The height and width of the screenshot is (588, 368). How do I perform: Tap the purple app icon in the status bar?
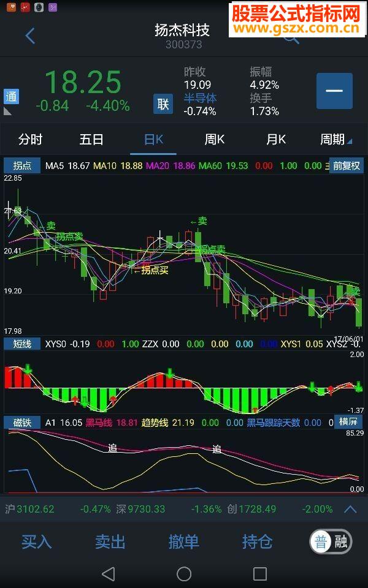pyautogui.click(x=53, y=7)
